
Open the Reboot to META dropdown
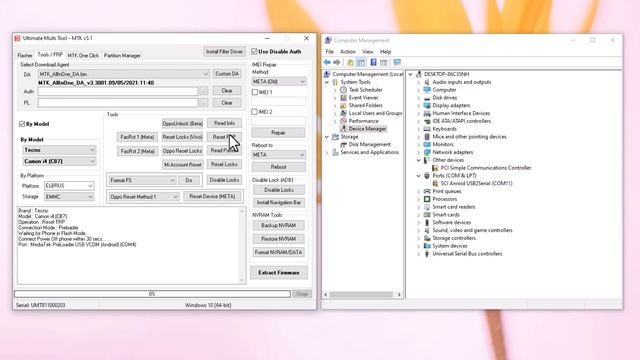[279, 155]
